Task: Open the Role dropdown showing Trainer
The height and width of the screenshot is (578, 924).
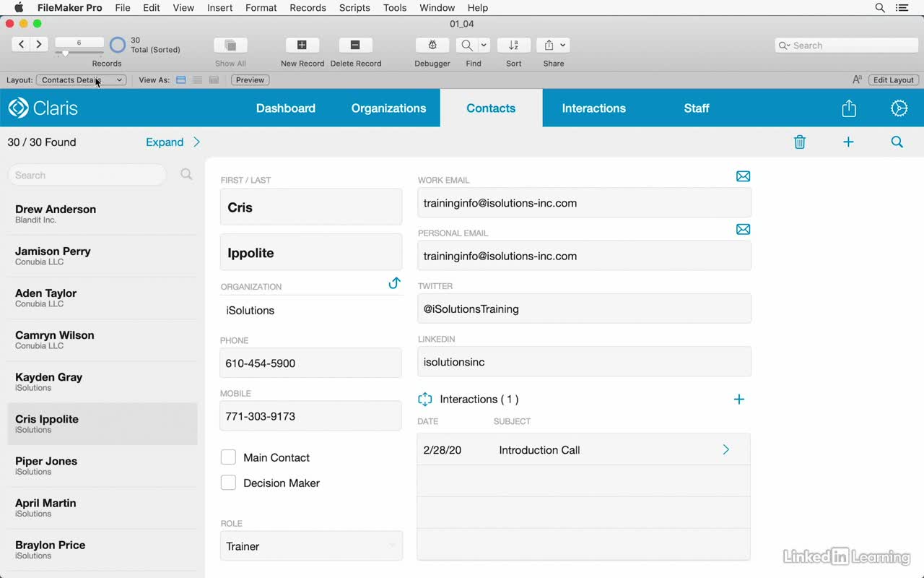Action: pos(311,546)
